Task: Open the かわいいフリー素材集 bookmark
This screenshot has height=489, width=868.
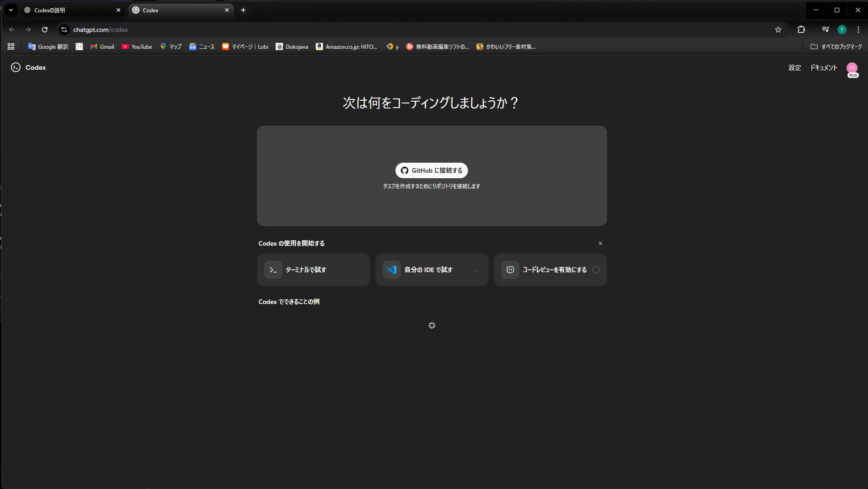Action: pos(506,46)
